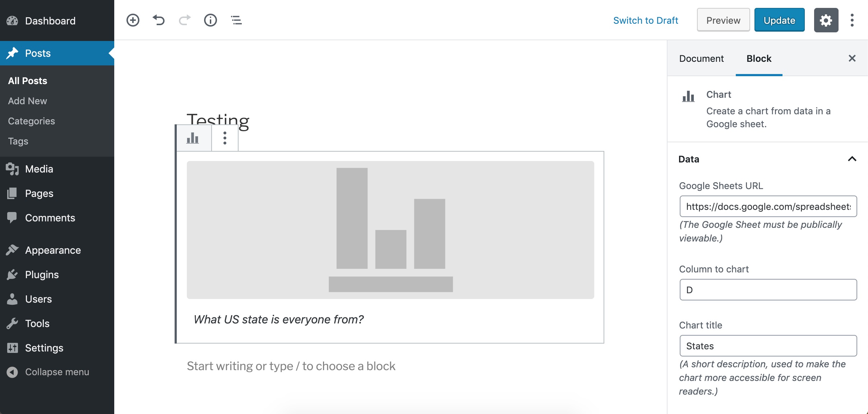
Task: Open Media in the sidebar
Action: coord(39,169)
